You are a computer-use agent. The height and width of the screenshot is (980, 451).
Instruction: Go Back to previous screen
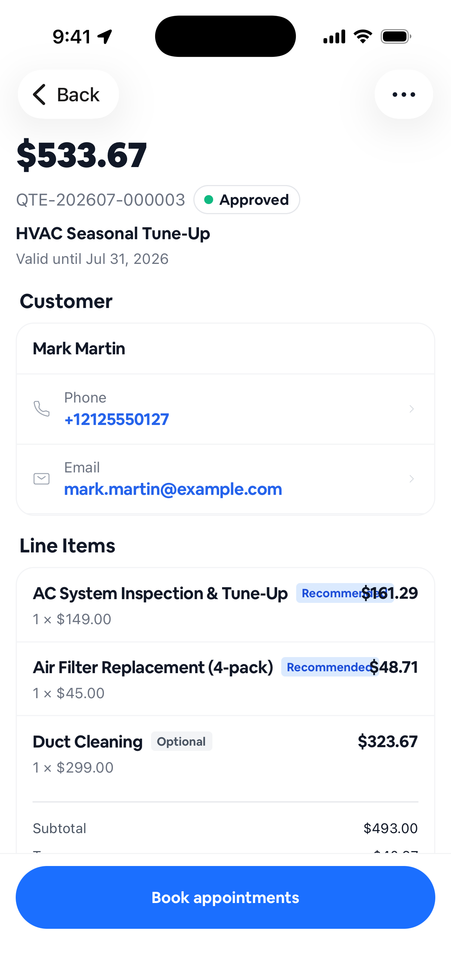click(x=68, y=94)
